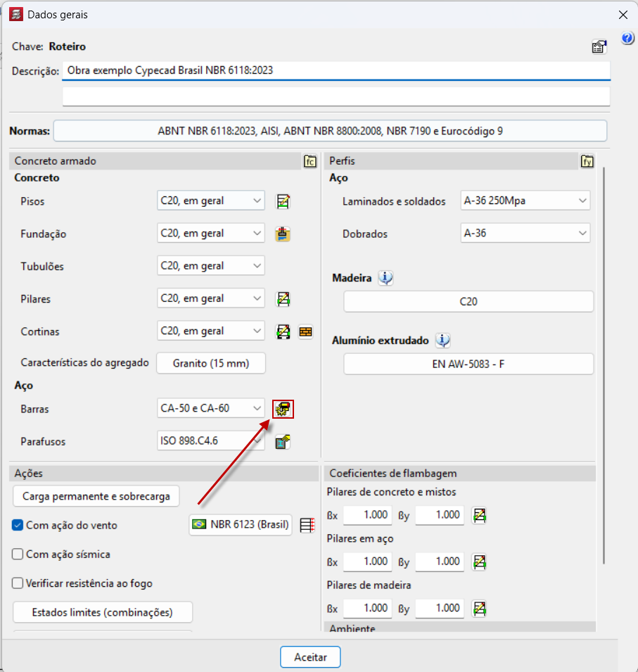Click the NBR 6123 (Brasil) wind code button
The height and width of the screenshot is (672, 638).
pos(241,524)
